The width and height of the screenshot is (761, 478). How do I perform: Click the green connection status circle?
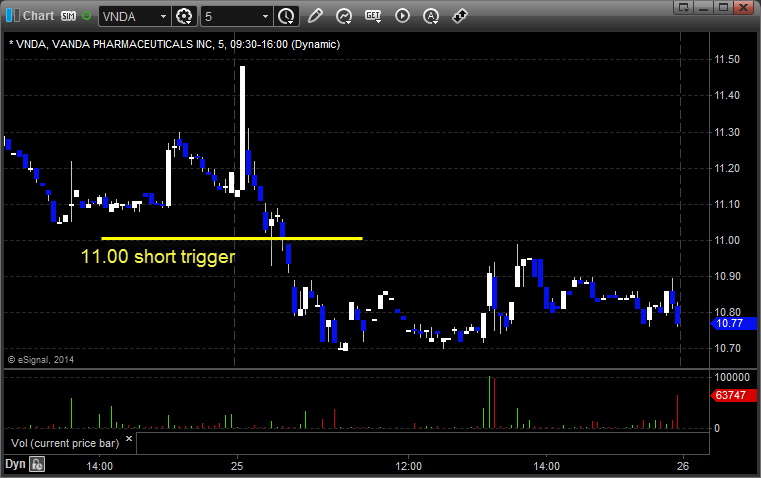coord(86,16)
